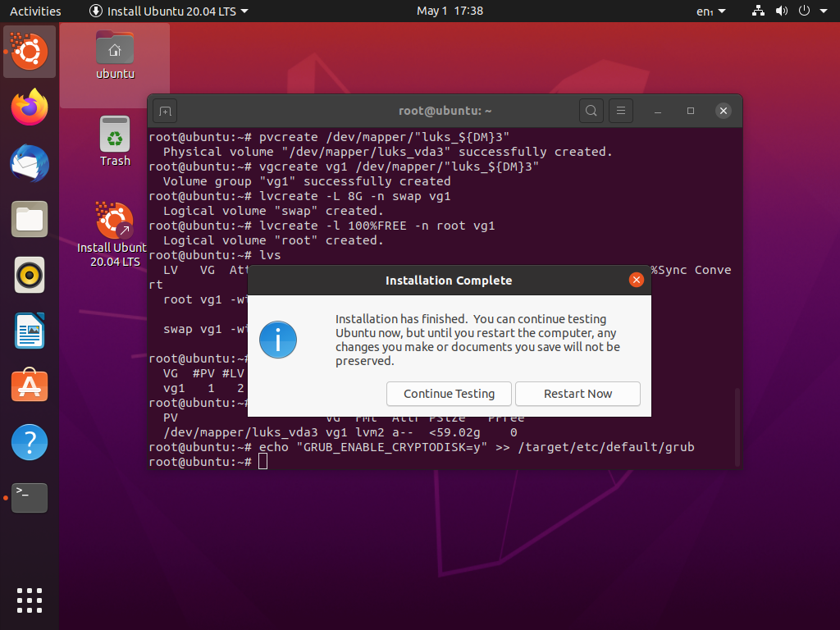840x630 pixels.
Task: Open Ubuntu Software from the dock
Action: 30,386
